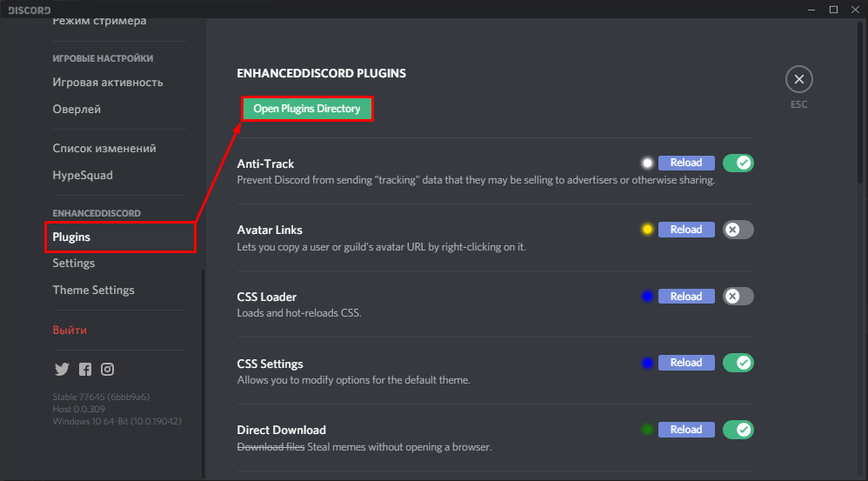Close settings with the ESC circle button
The width and height of the screenshot is (868, 481).
798,80
